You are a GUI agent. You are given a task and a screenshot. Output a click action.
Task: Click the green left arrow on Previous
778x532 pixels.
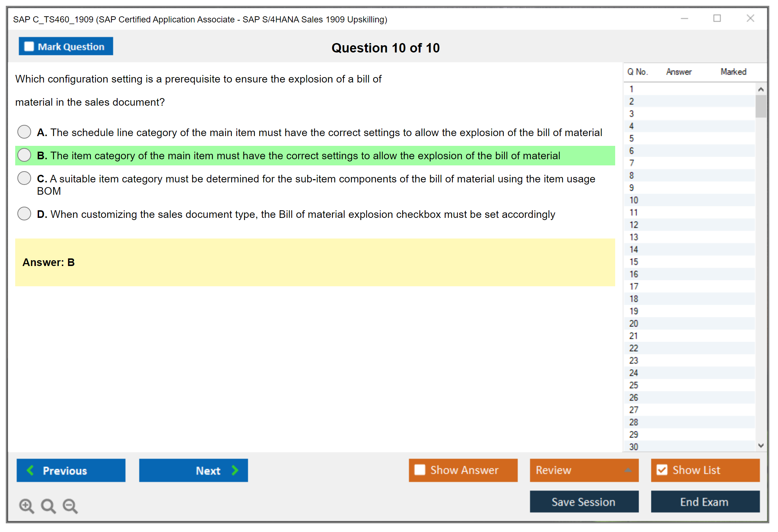pyautogui.click(x=30, y=470)
